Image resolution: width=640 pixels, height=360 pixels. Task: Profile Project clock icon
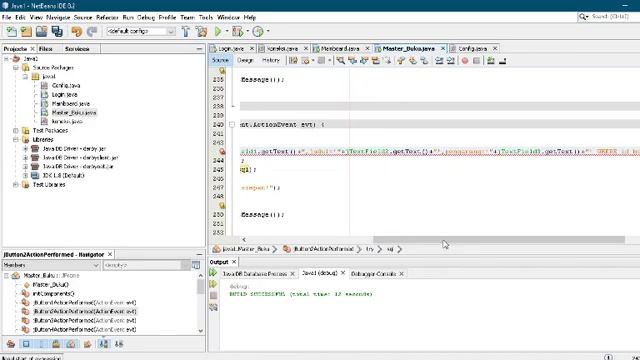pyautogui.click(x=258, y=31)
